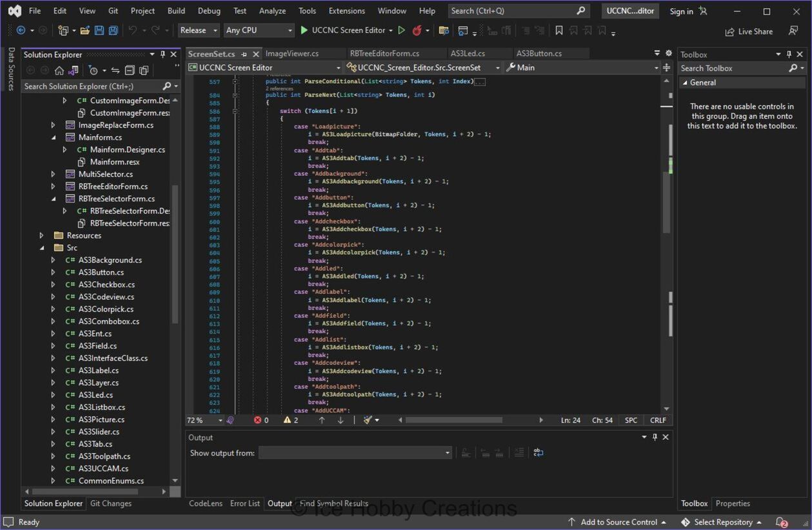Open the Main member dropdown
Image resolution: width=812 pixels, height=530 pixels.
click(582, 67)
